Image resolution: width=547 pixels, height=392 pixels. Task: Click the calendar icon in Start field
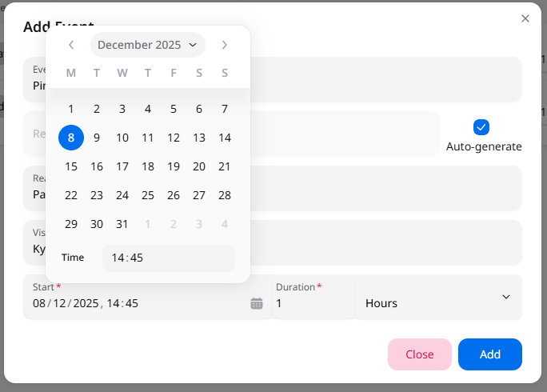[x=257, y=303]
